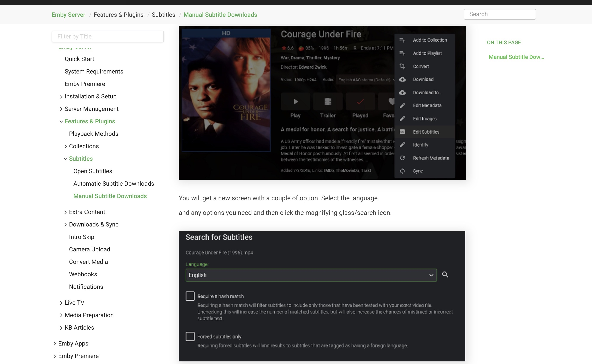This screenshot has height=364, width=592.
Task: Check the Forced subtitles only box
Action: tap(190, 336)
